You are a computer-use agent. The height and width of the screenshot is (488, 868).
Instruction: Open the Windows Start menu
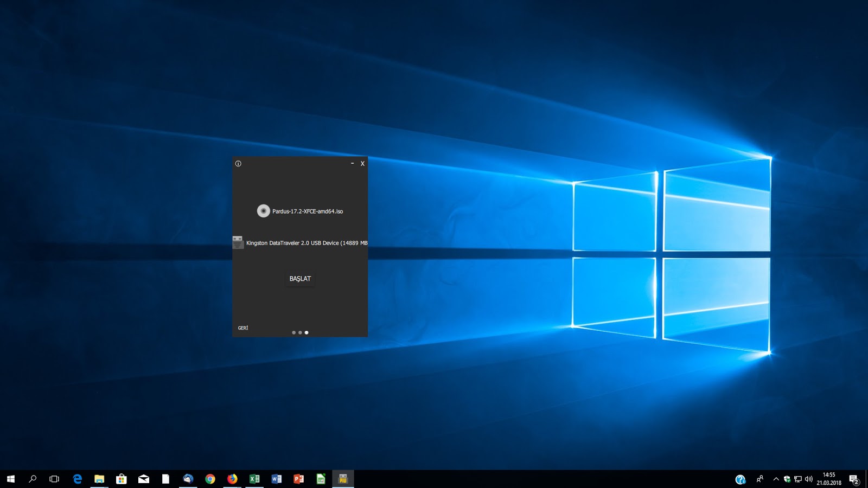[x=11, y=479]
